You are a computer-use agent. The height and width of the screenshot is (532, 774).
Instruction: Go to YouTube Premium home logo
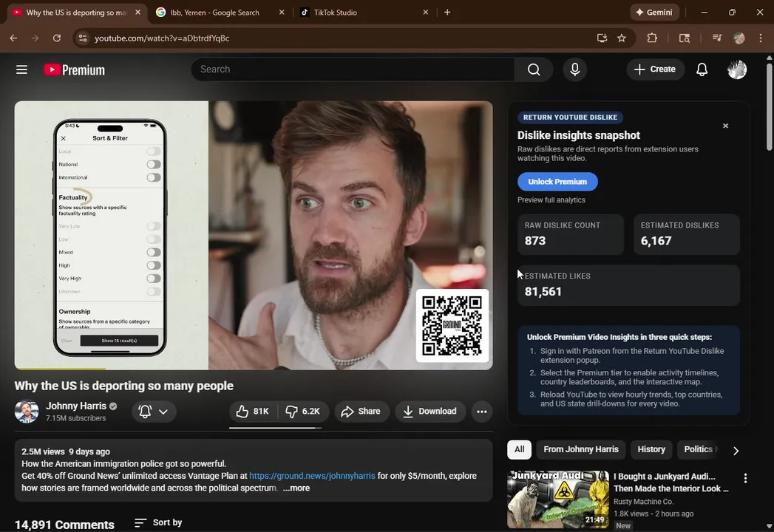pos(75,69)
